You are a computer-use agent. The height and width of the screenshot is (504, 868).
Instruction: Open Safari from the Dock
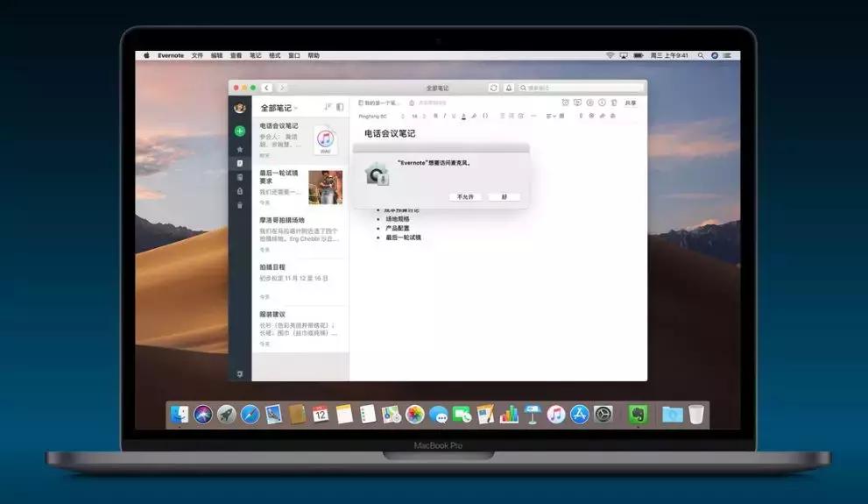point(250,415)
